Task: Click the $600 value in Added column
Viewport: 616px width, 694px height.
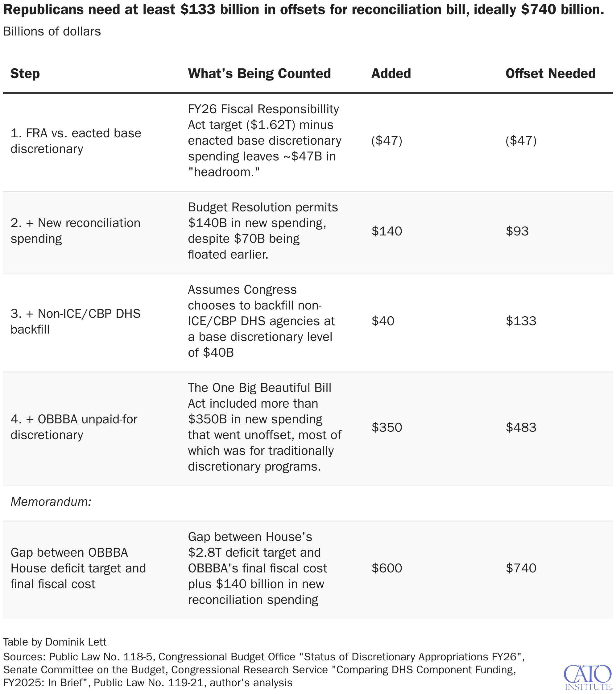Action: (387, 568)
